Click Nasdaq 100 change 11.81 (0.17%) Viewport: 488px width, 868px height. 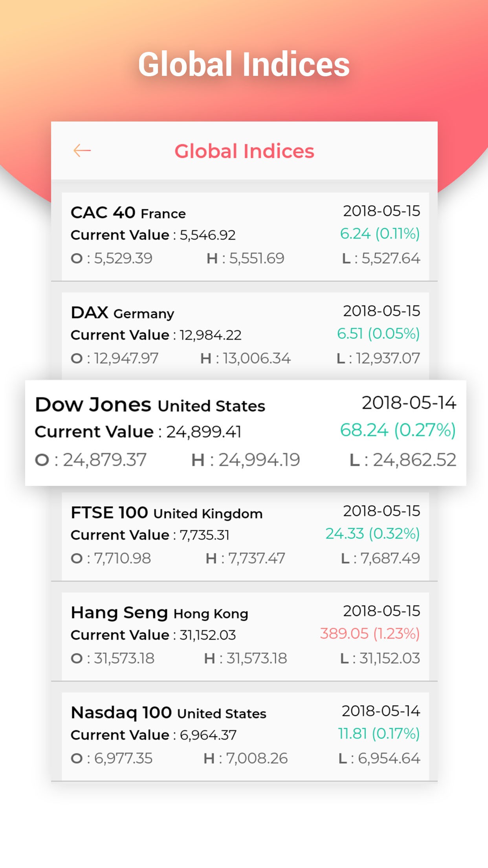click(379, 734)
